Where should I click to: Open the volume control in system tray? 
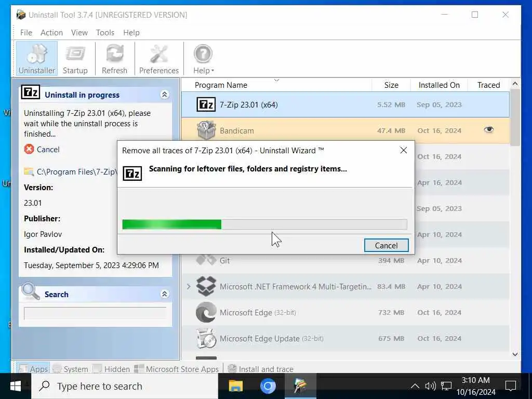click(430, 386)
